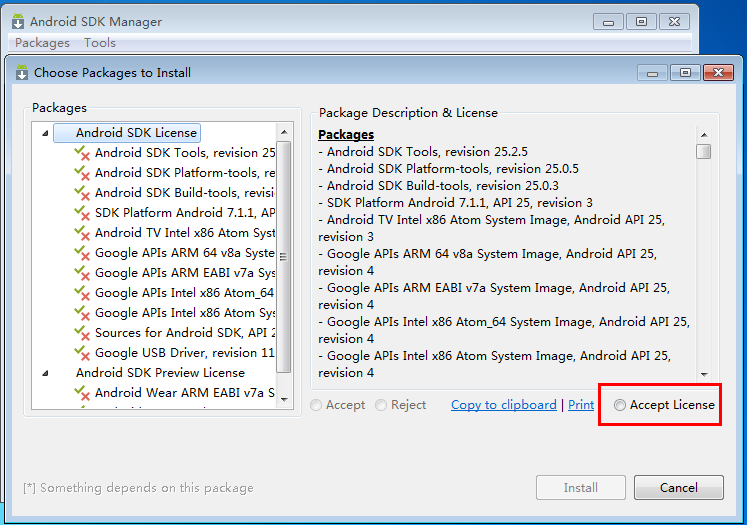Collapse the Android SDK License tree group
The width and height of the screenshot is (747, 525).
click(45, 133)
